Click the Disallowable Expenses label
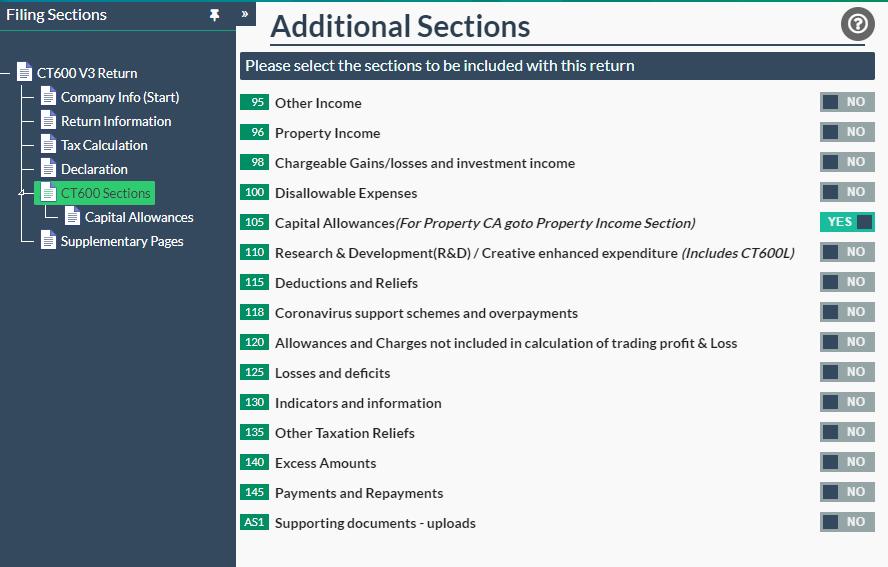The width and height of the screenshot is (888, 567). 346,193
